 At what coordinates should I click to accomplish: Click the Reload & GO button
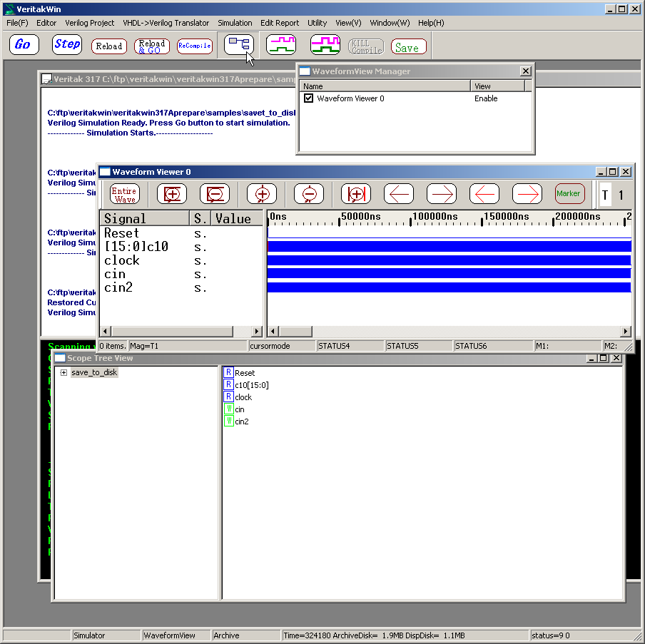152,46
